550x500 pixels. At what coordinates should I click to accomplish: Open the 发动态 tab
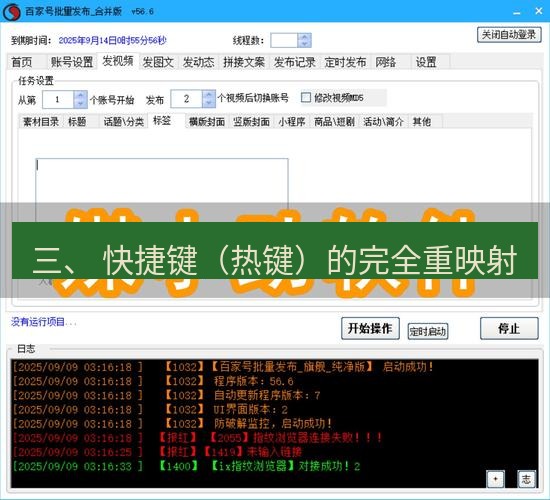[x=199, y=62]
